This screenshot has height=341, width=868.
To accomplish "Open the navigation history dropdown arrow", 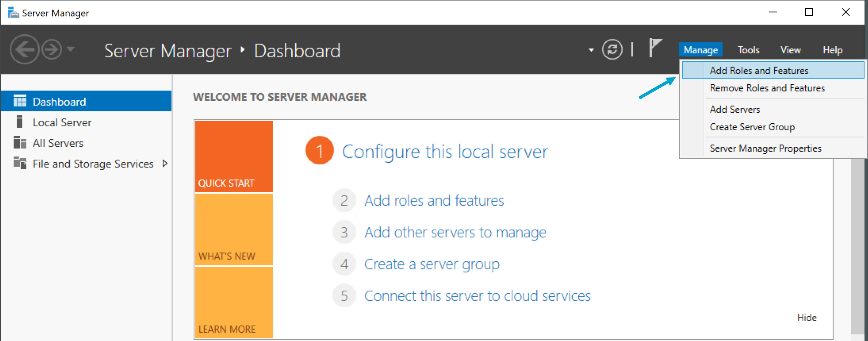I will coord(71,49).
